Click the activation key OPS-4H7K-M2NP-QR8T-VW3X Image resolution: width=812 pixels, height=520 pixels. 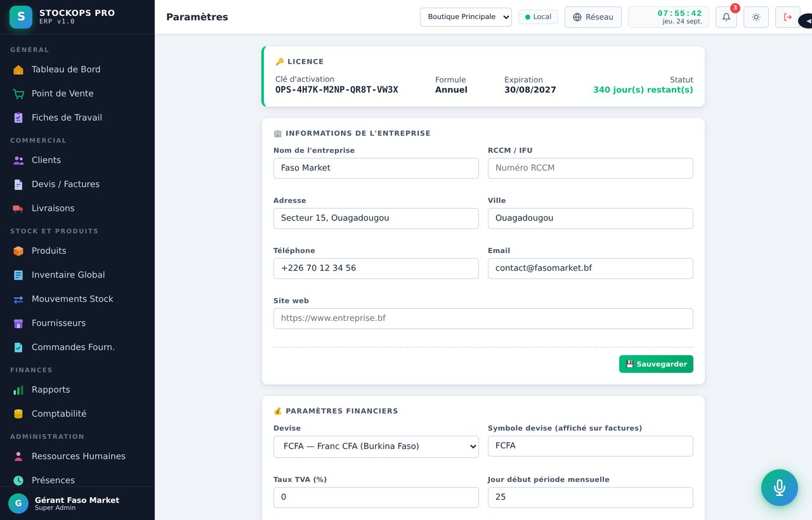(337, 90)
